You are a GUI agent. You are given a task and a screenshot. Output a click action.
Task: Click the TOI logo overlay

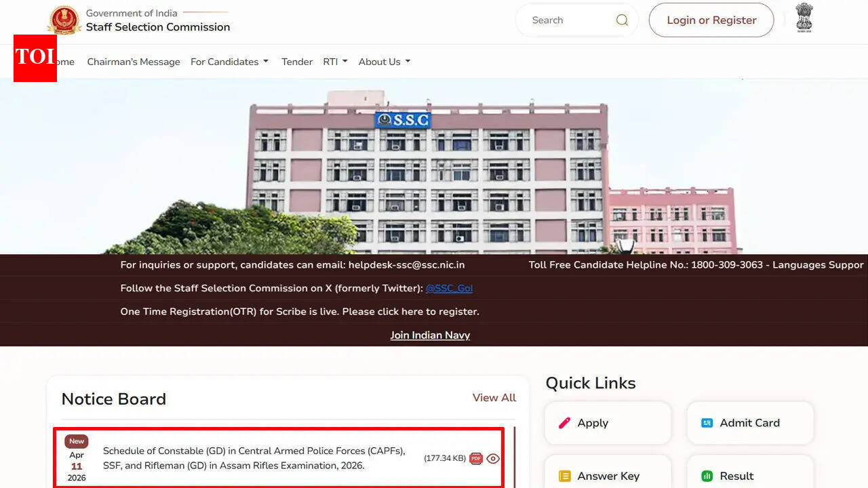click(x=35, y=58)
